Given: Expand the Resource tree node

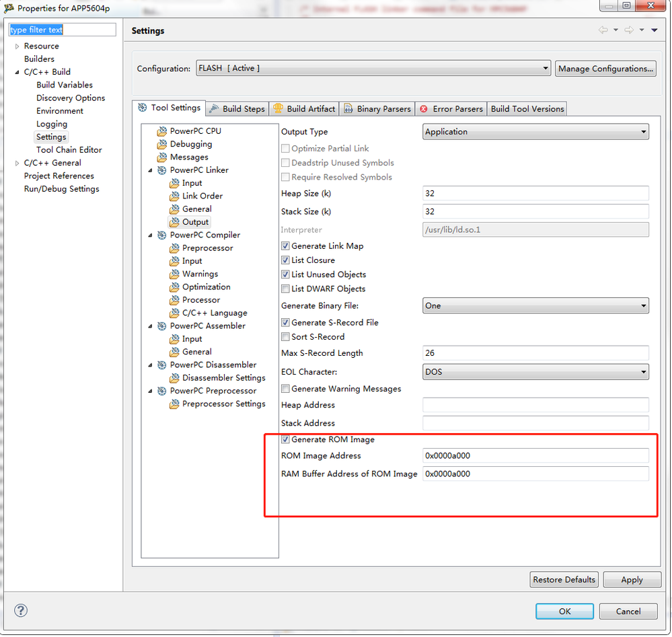Looking at the screenshot, I should pos(17,46).
